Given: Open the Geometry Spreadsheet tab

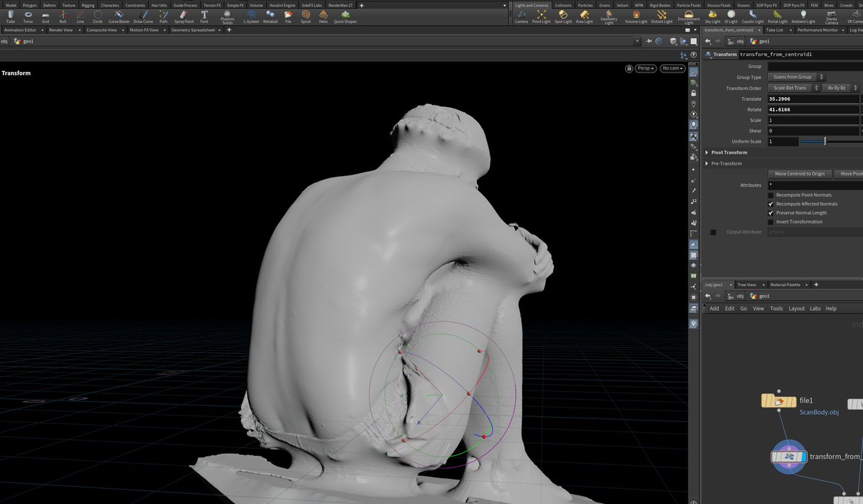Looking at the screenshot, I should coord(192,30).
